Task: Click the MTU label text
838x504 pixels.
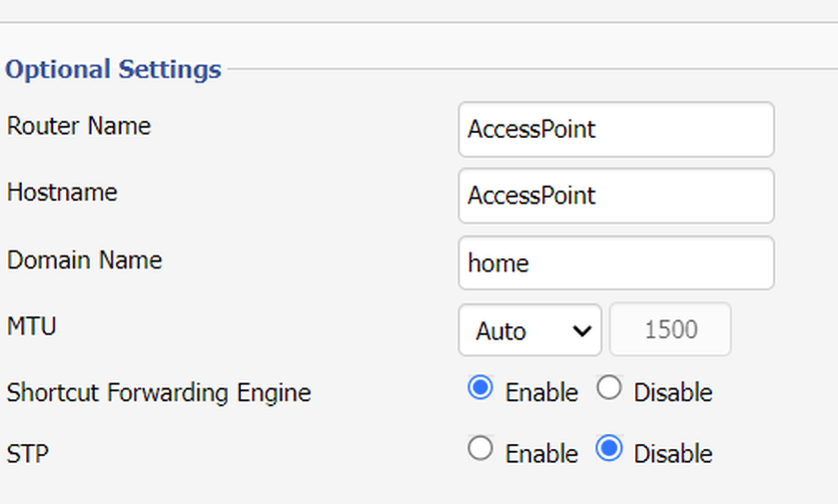Action: coord(32,326)
